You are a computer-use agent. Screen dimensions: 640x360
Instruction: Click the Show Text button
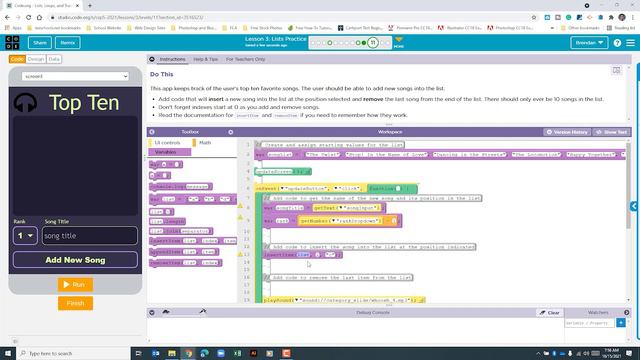point(611,132)
